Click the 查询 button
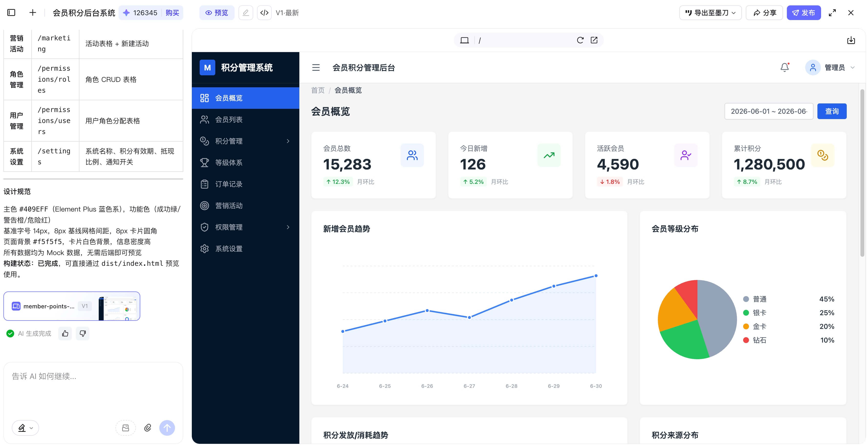 832,111
